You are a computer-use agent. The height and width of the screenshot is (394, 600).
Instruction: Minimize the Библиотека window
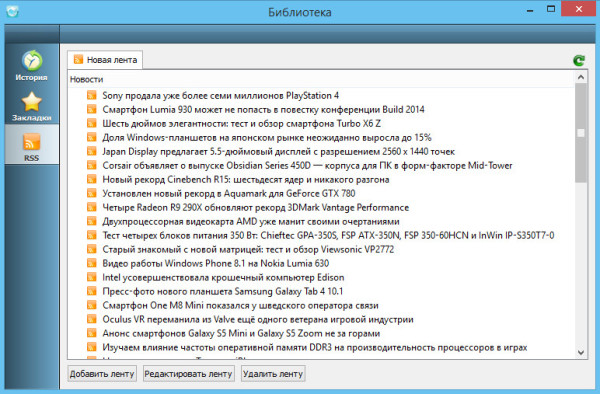pyautogui.click(x=530, y=10)
